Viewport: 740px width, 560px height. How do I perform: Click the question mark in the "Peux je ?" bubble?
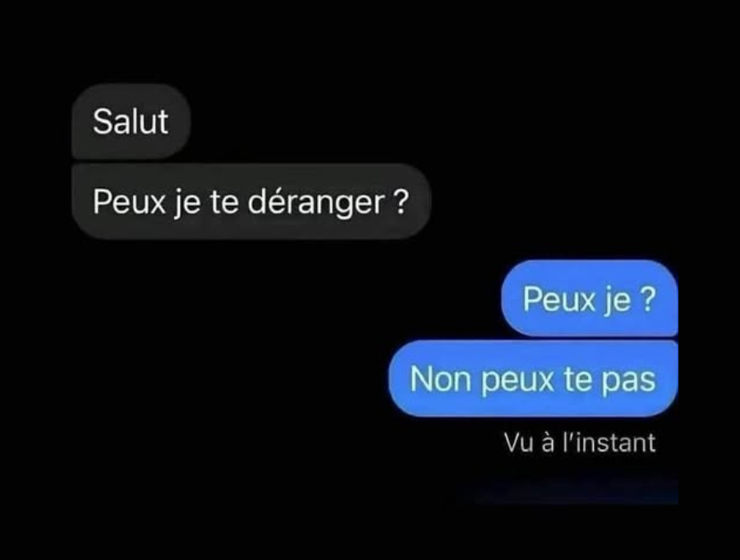click(647, 298)
